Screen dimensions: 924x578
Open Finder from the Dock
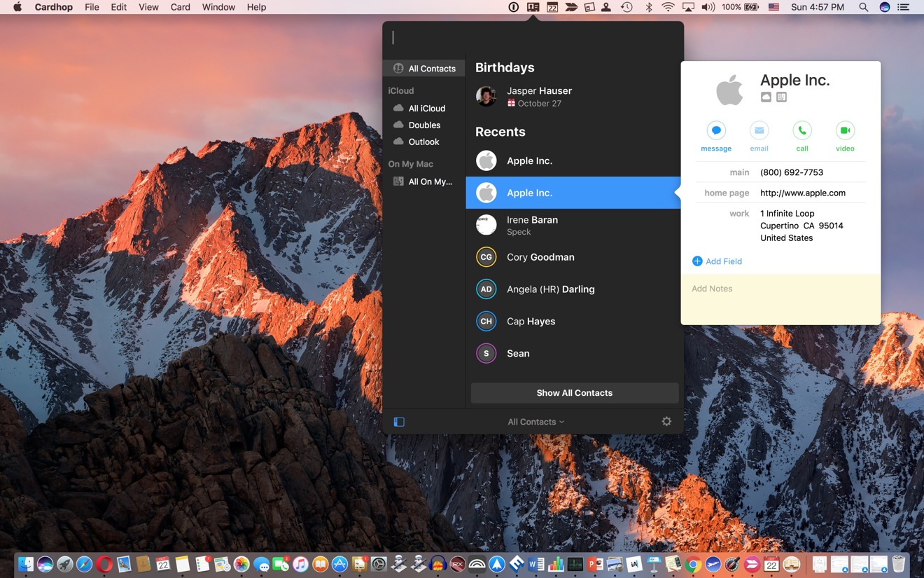click(25, 564)
